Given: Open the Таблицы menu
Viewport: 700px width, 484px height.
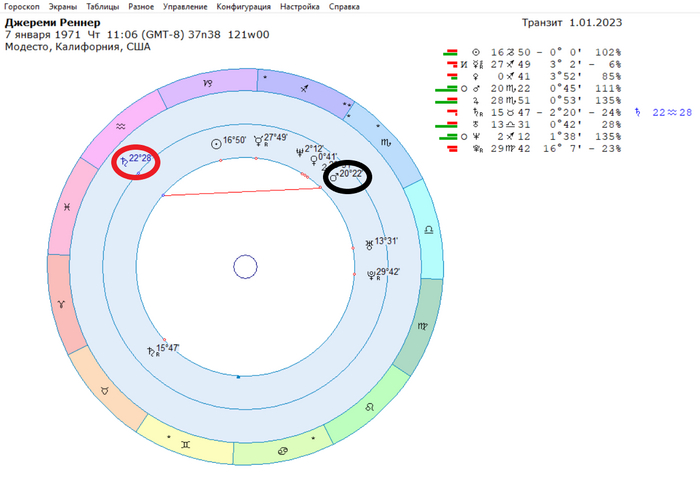Looking at the screenshot, I should pyautogui.click(x=102, y=7).
